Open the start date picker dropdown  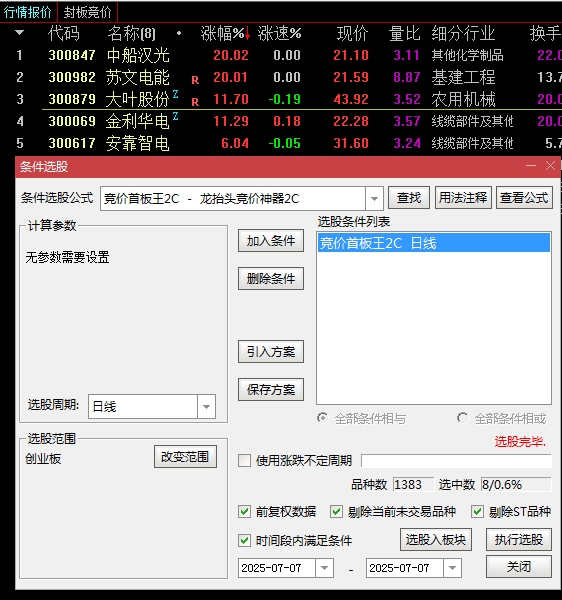(324, 568)
